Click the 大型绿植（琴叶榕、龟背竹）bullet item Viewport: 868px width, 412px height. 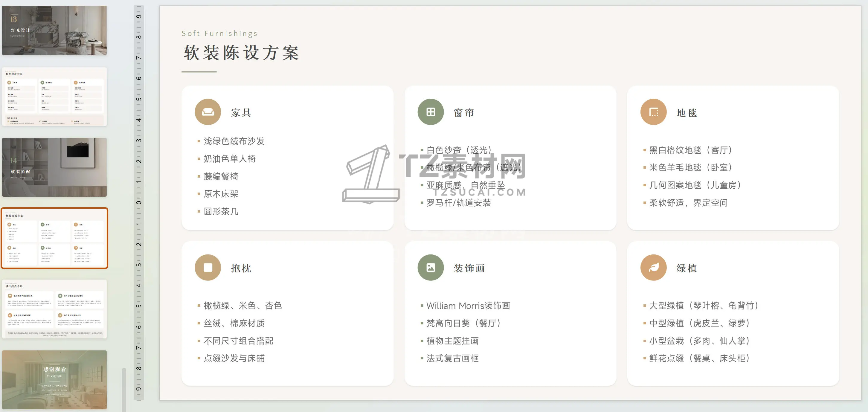point(703,306)
